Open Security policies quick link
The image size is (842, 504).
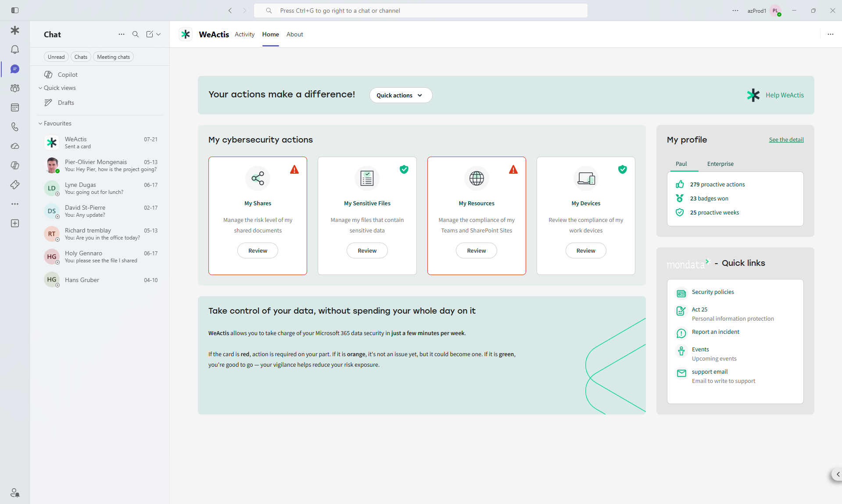click(713, 292)
